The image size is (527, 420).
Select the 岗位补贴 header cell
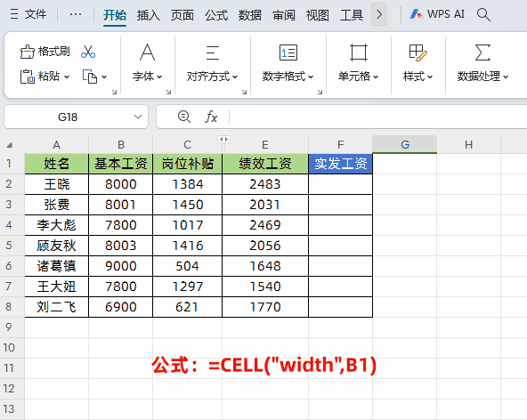tap(188, 164)
